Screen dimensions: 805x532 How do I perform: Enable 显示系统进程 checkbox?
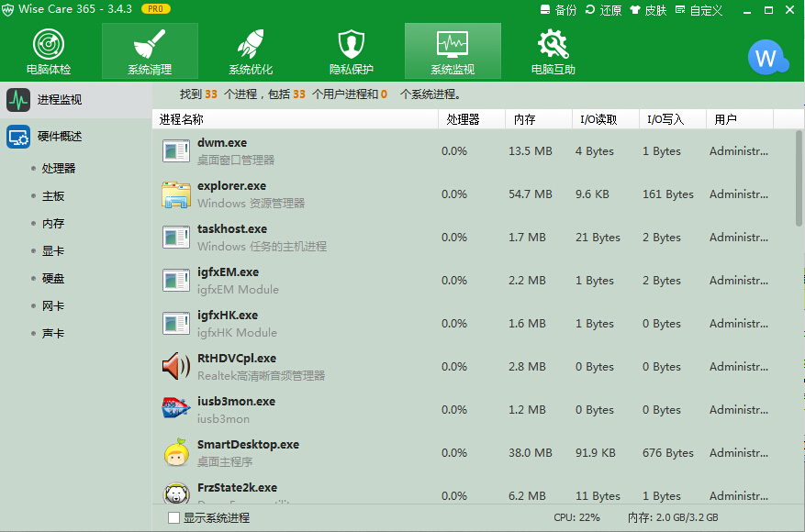(173, 517)
